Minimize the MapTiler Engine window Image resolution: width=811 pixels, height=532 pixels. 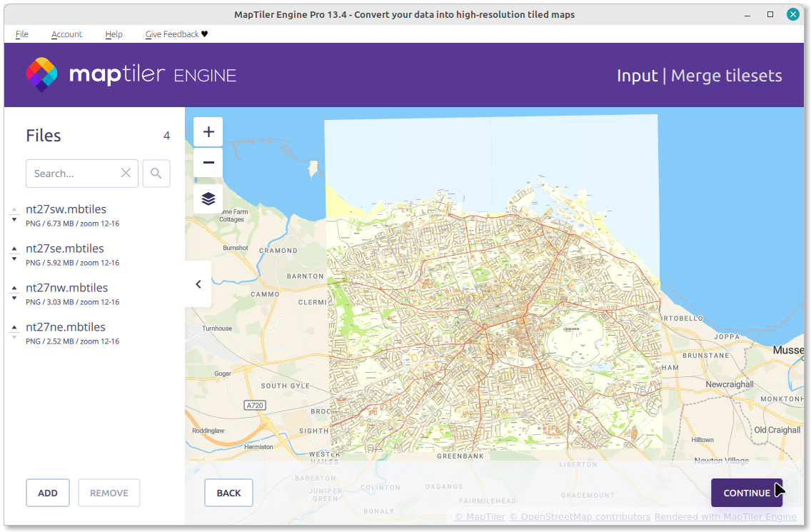pos(747,14)
